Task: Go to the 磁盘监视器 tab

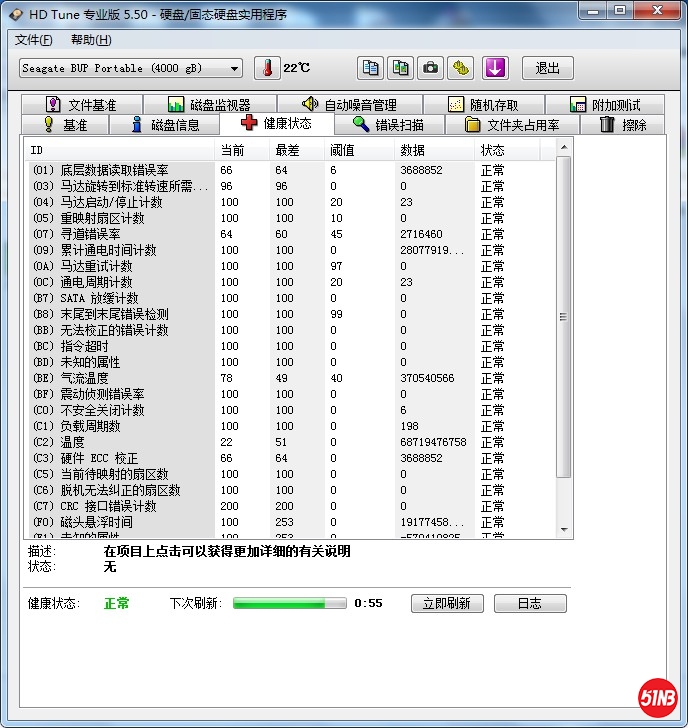Action: 208,105
